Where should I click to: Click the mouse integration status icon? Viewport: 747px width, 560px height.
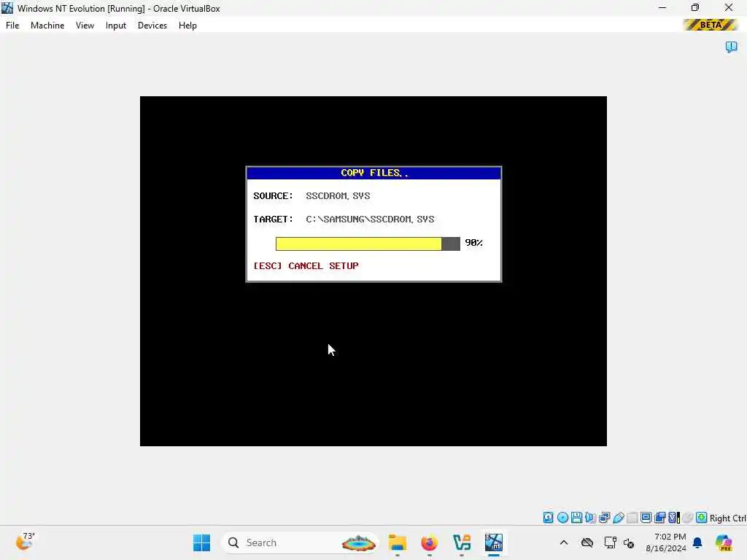687,518
